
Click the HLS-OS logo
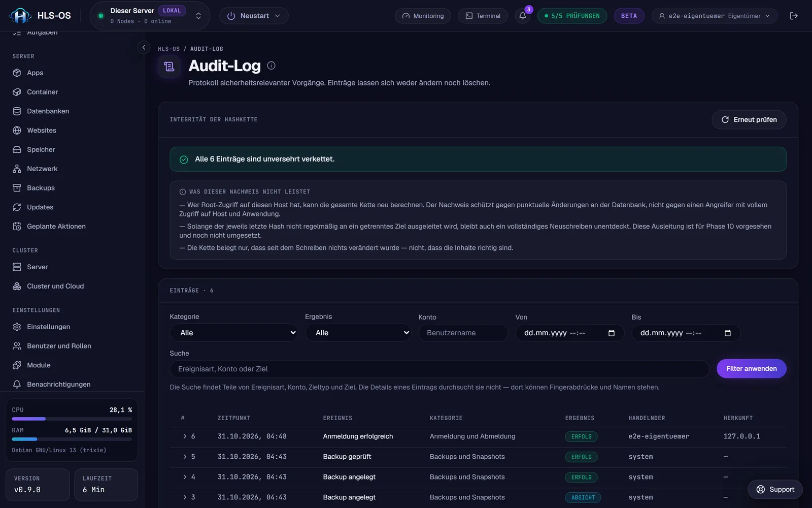(40, 16)
